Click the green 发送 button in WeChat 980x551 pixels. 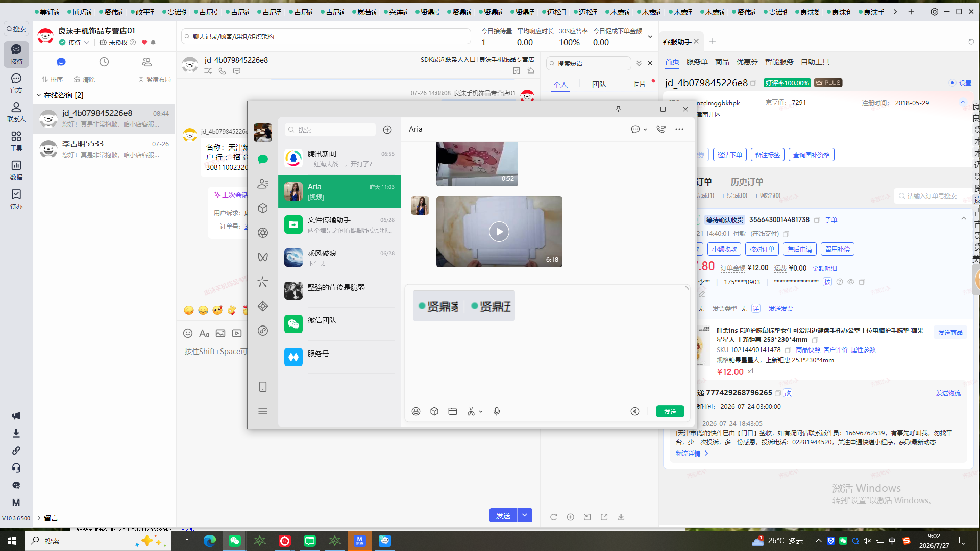coord(670,411)
